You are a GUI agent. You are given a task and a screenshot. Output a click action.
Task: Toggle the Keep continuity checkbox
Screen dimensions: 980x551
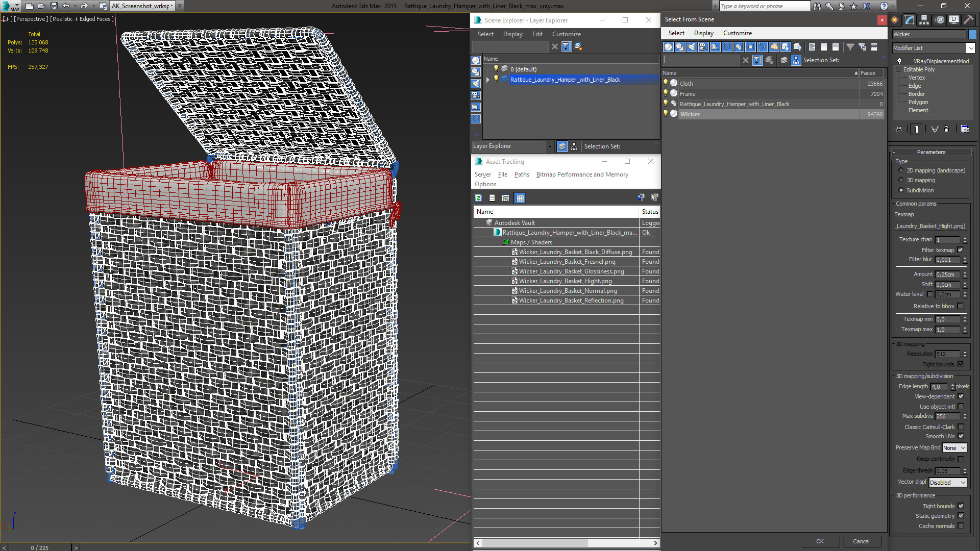point(961,459)
